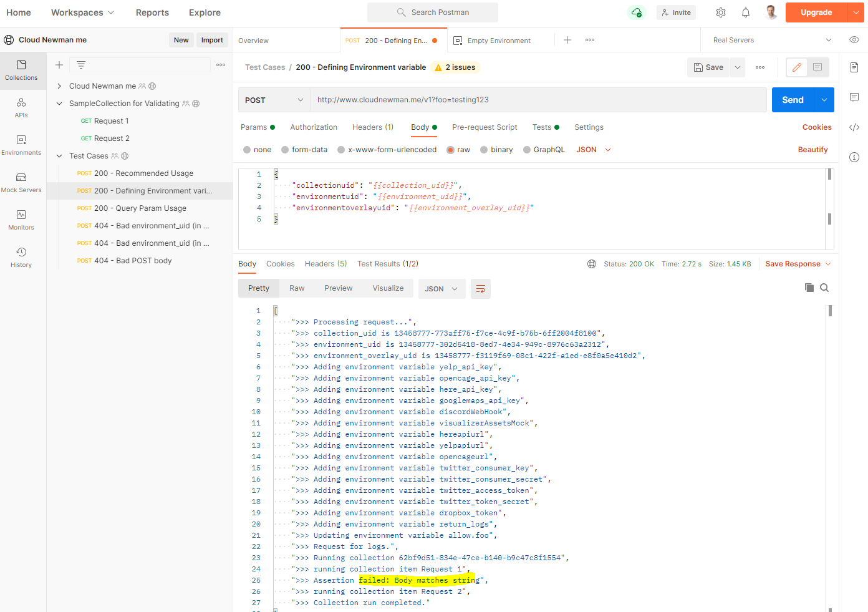Open the Save options dropdown arrow
The height and width of the screenshot is (612, 868).
tap(738, 67)
